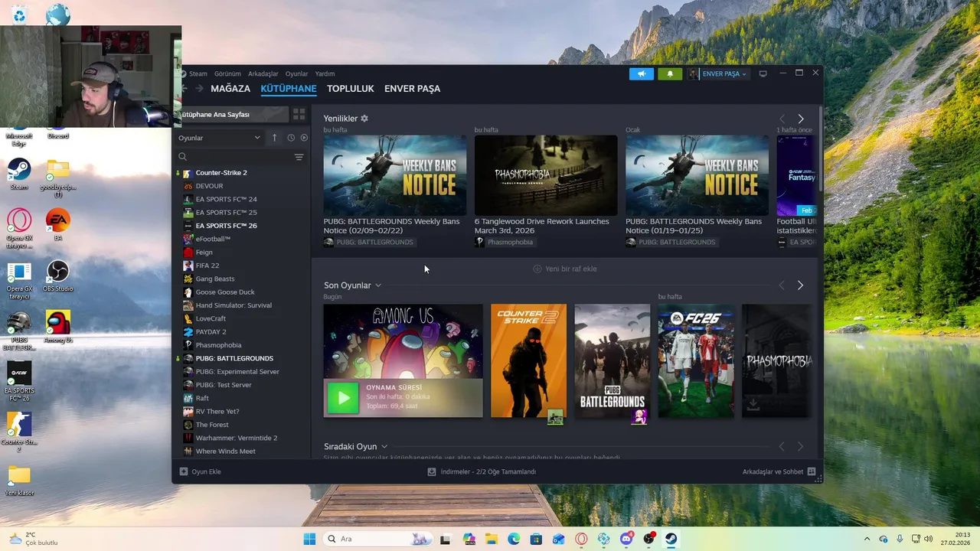Open File Explorer from taskbar
This screenshot has width=980, height=551.
tap(491, 539)
